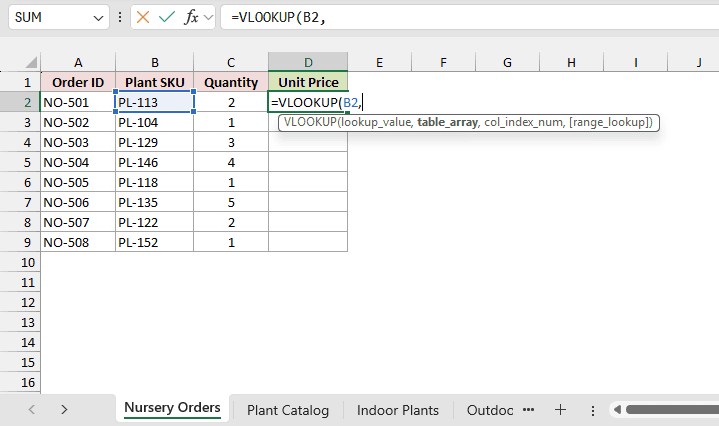Click the formula bar options dots

[x=120, y=17]
